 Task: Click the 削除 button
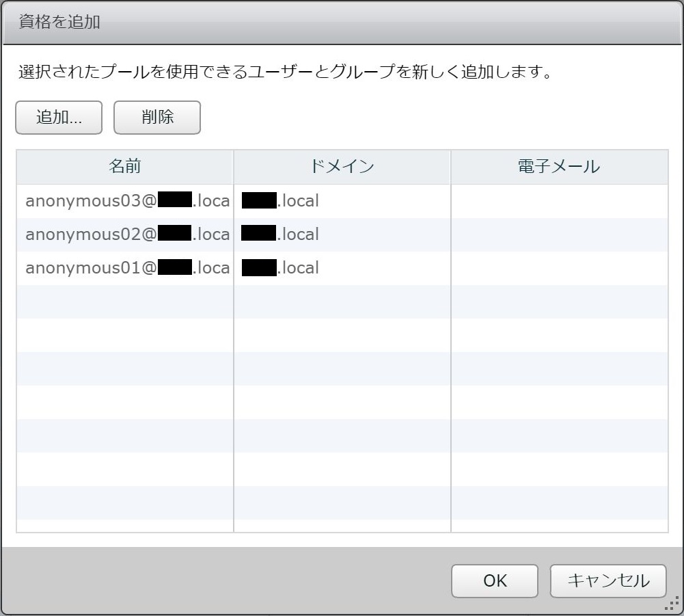(x=157, y=118)
